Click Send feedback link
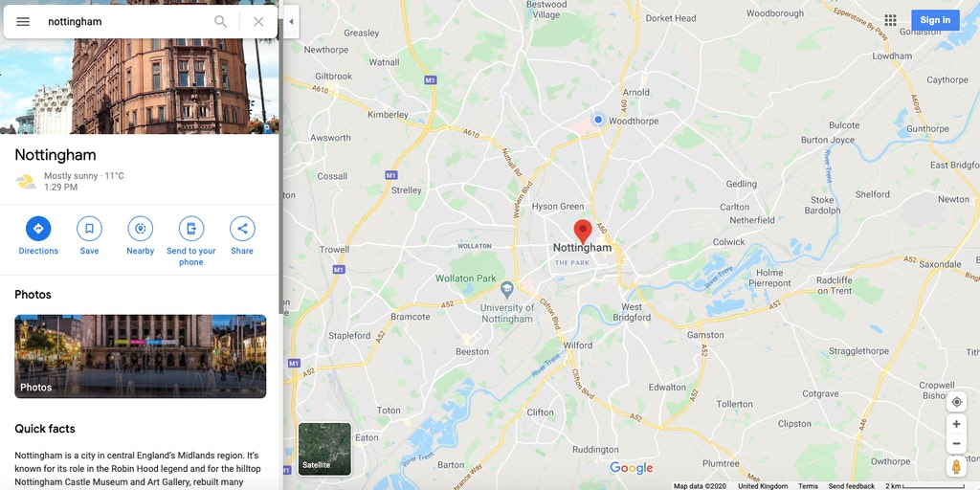Viewport: 980px width, 490px height. 851,485
